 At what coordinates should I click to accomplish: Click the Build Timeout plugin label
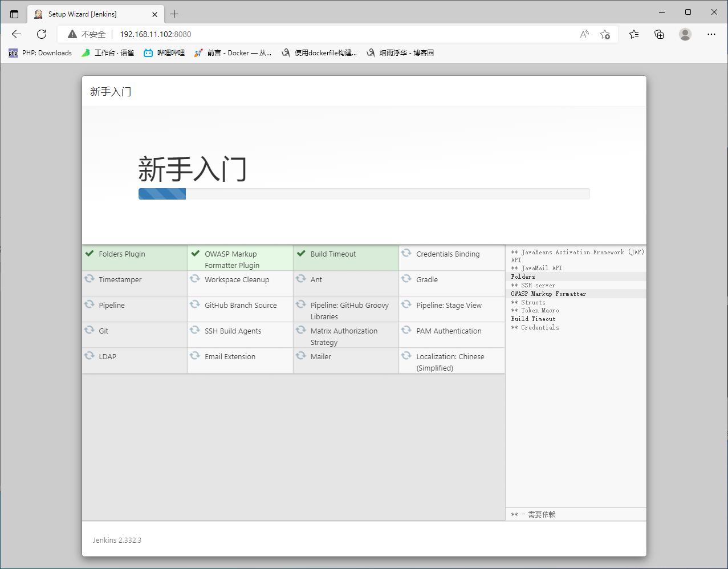click(333, 254)
